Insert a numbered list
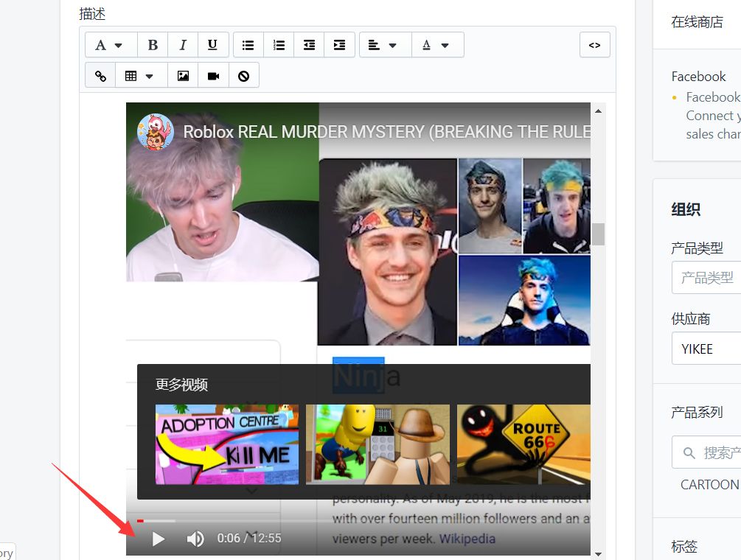 (279, 45)
